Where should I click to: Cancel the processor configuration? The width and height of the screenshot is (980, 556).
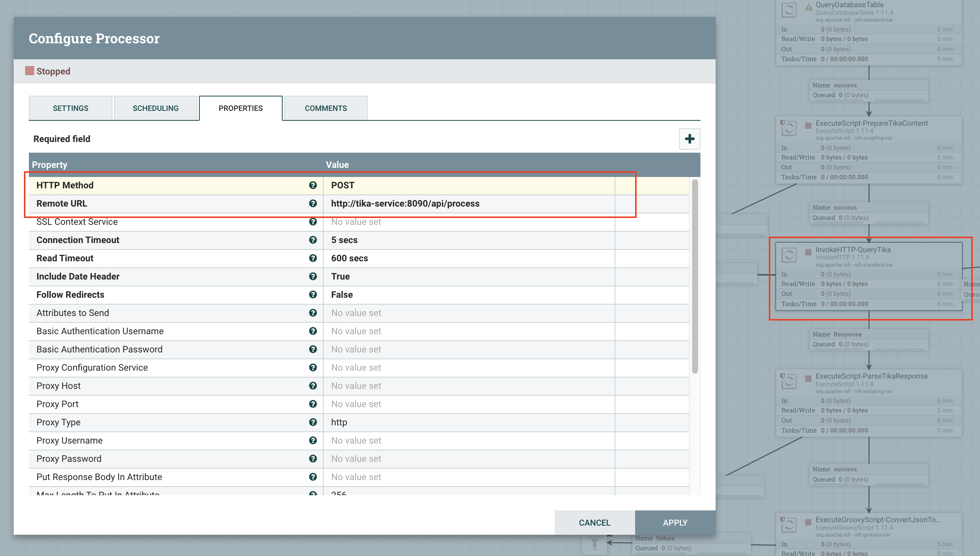click(594, 523)
